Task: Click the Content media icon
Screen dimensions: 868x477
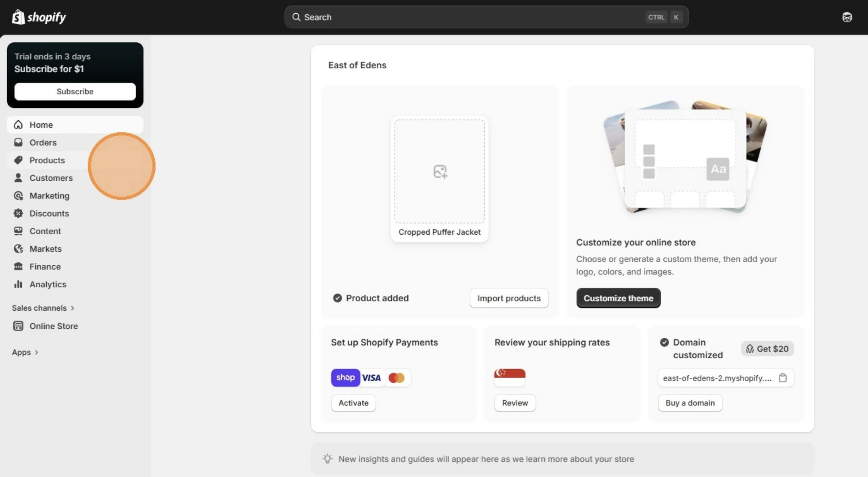Action: [18, 231]
